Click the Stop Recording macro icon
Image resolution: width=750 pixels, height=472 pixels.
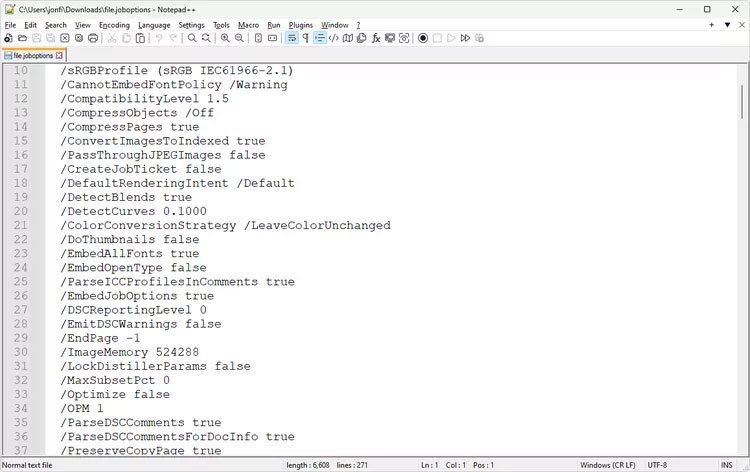(437, 38)
